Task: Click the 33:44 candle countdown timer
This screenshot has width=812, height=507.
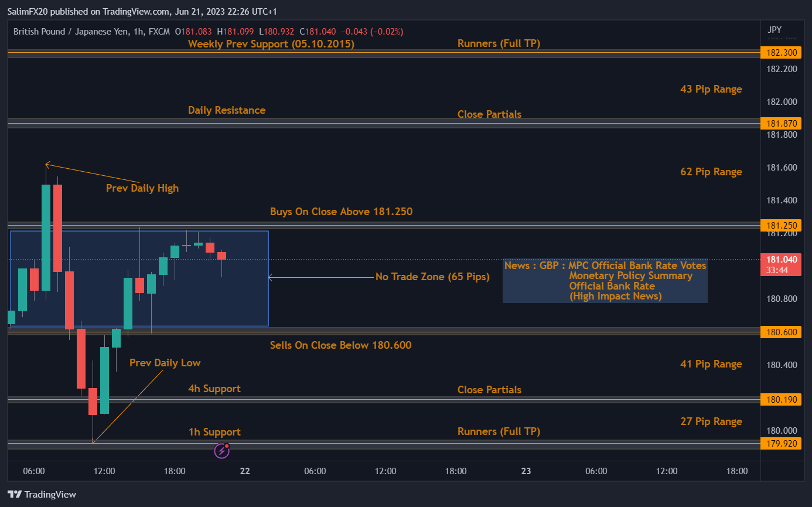Action: 781,271
